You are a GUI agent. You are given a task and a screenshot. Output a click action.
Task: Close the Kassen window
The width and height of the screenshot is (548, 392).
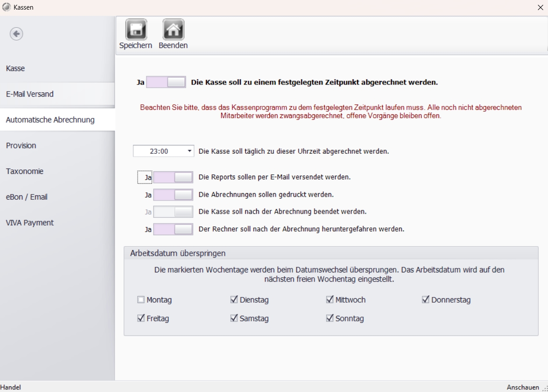tap(540, 7)
